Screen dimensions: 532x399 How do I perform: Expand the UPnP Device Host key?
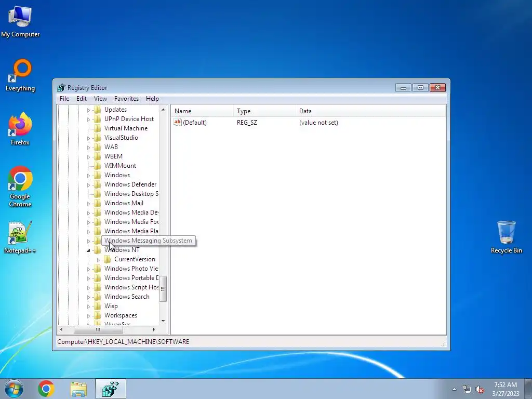(x=88, y=119)
